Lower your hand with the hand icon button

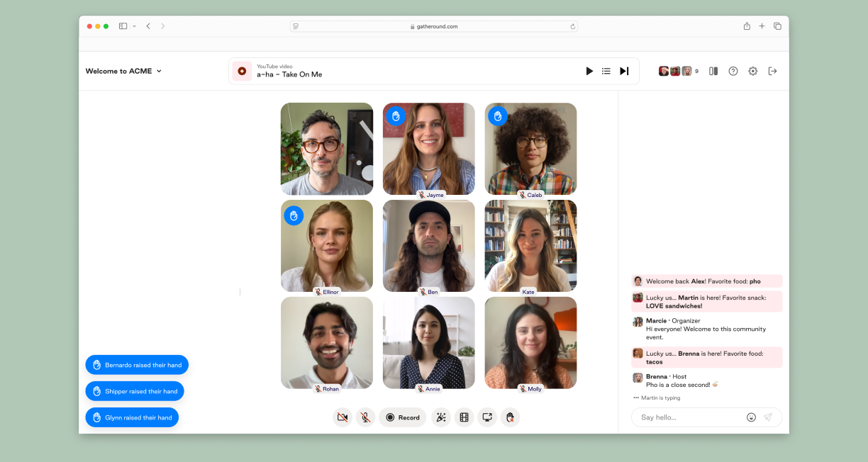tap(510, 417)
